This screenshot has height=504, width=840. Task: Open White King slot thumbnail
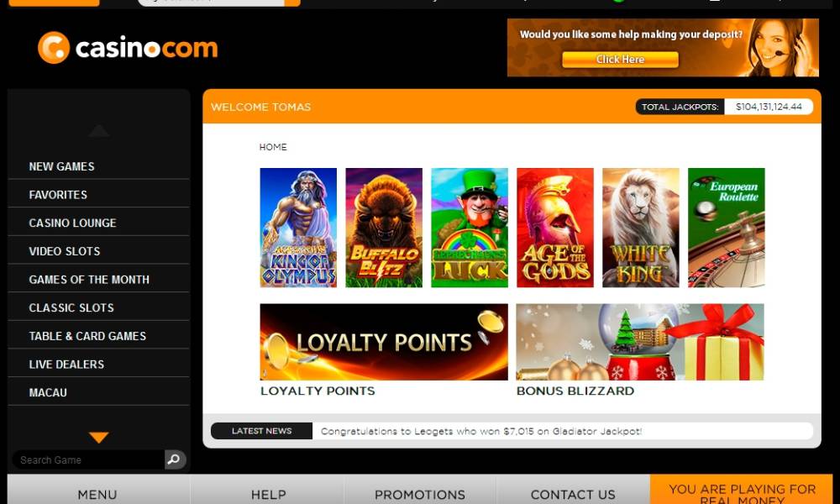tap(641, 228)
